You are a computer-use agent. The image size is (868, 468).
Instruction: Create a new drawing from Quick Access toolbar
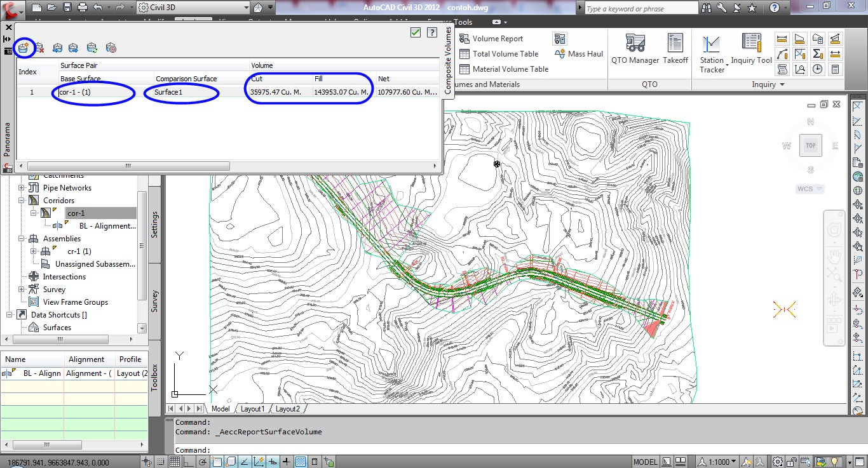coord(36,8)
